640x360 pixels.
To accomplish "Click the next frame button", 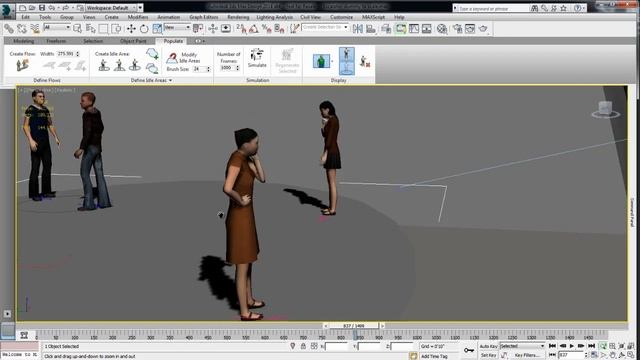I will click(x=581, y=346).
